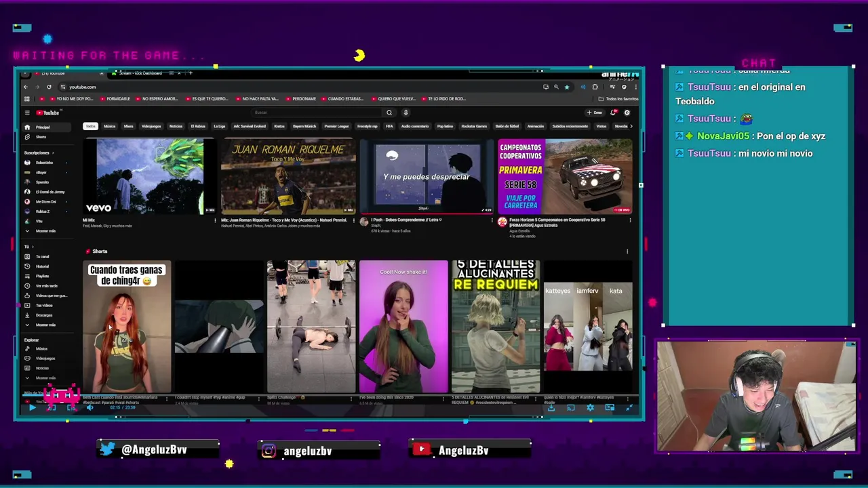
Task: Open the El Corral de Jimmy channel
Action: point(46,192)
